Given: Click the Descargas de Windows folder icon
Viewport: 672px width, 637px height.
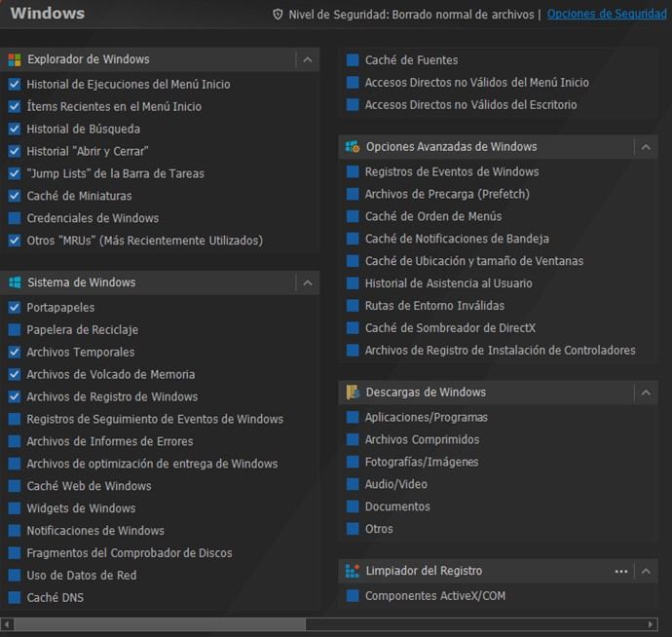Looking at the screenshot, I should coord(353,393).
